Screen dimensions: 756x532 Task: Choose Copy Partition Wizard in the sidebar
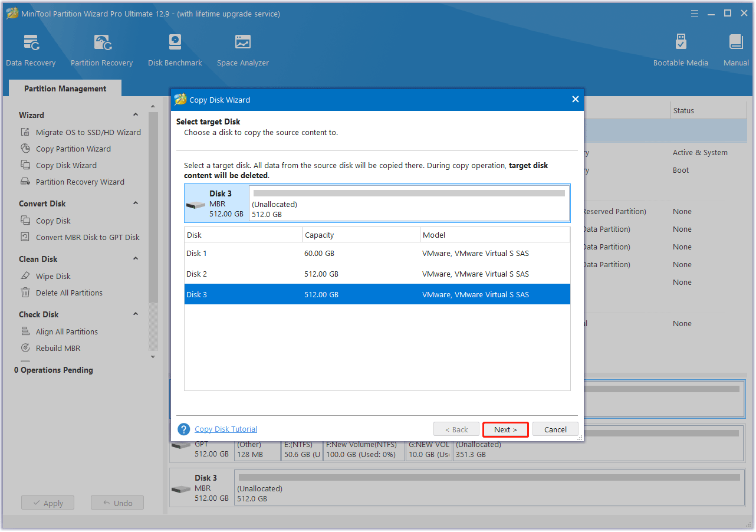click(x=73, y=149)
